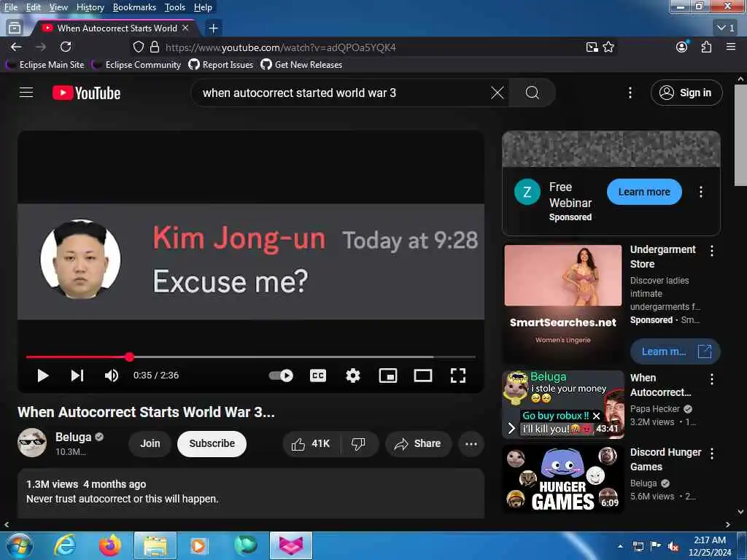Switch to theater mode

coord(423,376)
